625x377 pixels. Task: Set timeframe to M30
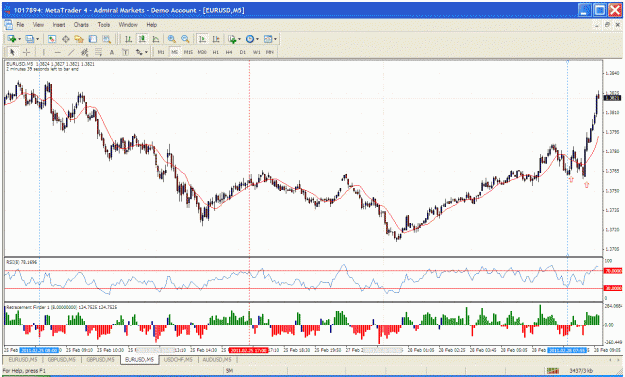[x=202, y=52]
